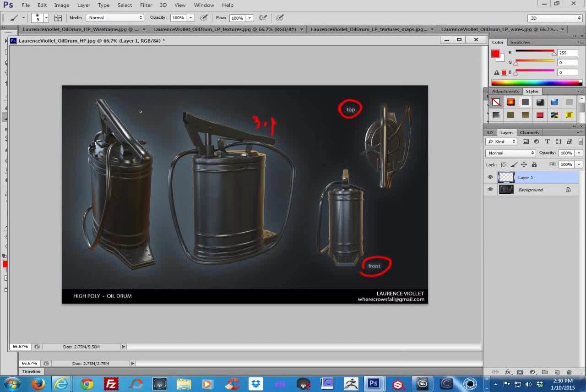
Task: Open the brush size preset dropdown arrow
Action: (x=46, y=18)
